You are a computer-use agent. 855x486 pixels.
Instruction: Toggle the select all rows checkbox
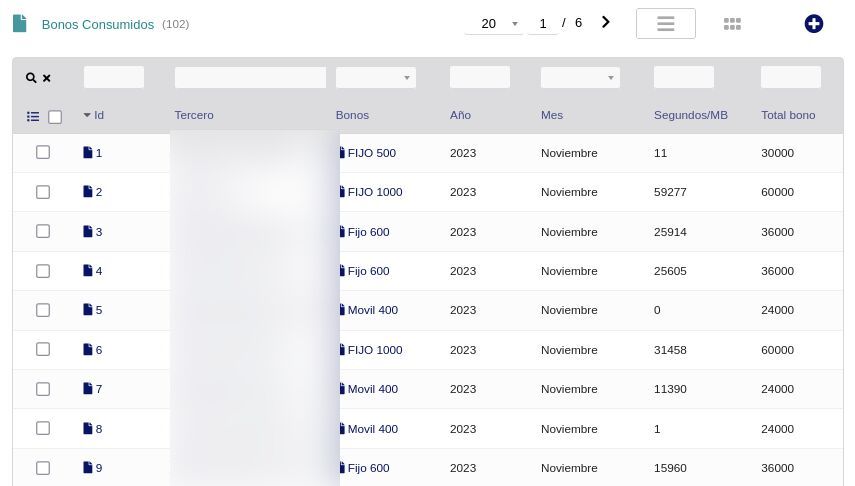(55, 117)
